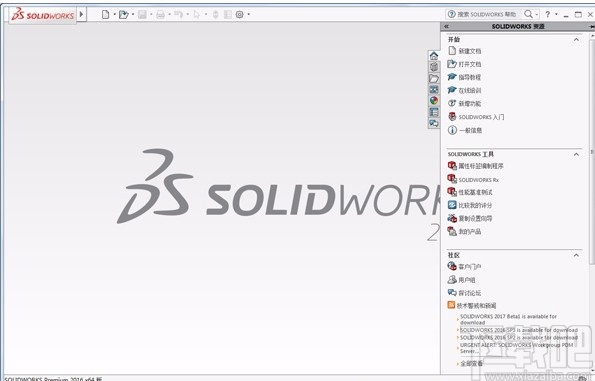Open the 复制设置向导 tool
This screenshot has width=595, height=381.
tap(475, 218)
